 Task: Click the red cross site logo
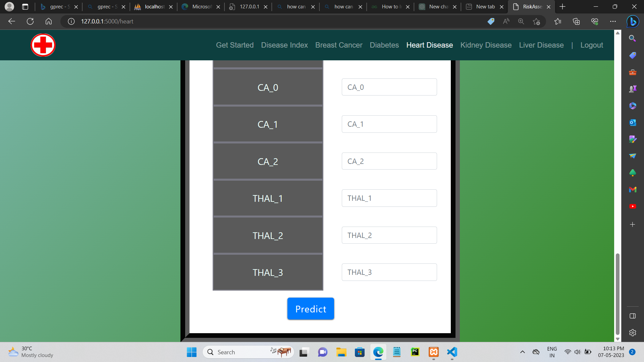[43, 45]
